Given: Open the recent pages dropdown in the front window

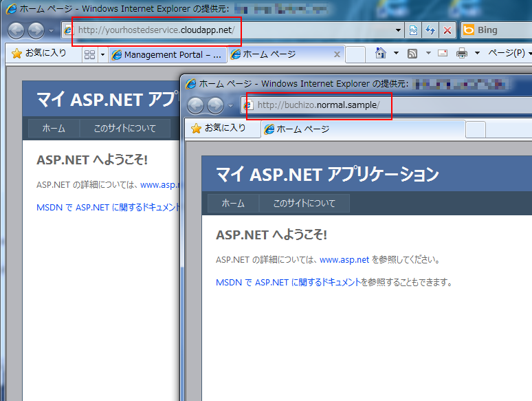Looking at the screenshot, I should [231, 106].
